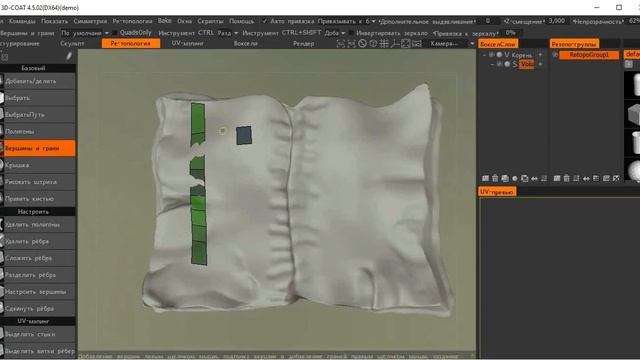Click the crossed-circle icon in view toolbar
The image size is (640, 360).
(362, 44)
